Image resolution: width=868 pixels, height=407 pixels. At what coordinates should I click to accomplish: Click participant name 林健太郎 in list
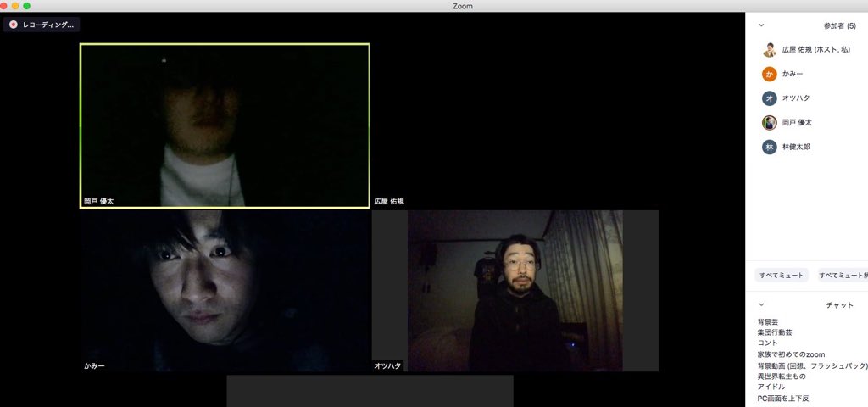click(x=796, y=147)
